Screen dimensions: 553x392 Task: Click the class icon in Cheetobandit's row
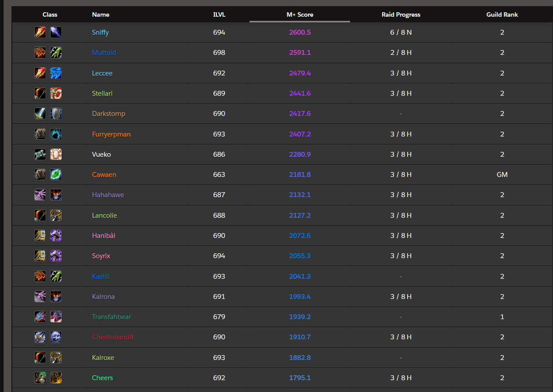pos(40,337)
